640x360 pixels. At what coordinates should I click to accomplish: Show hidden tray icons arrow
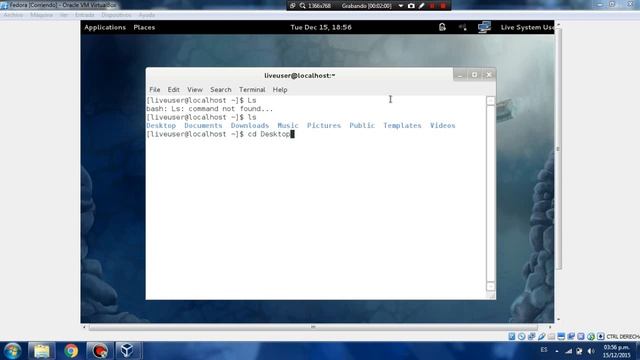click(557, 351)
